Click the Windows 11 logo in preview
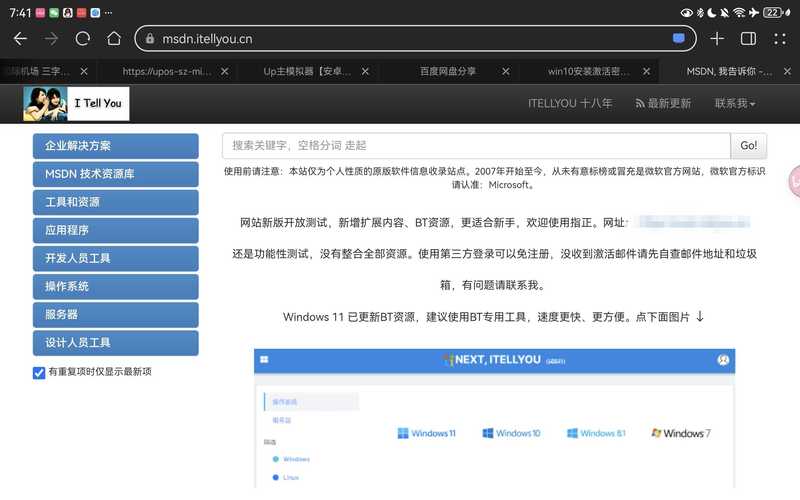This screenshot has height=500, width=800. coord(427,433)
